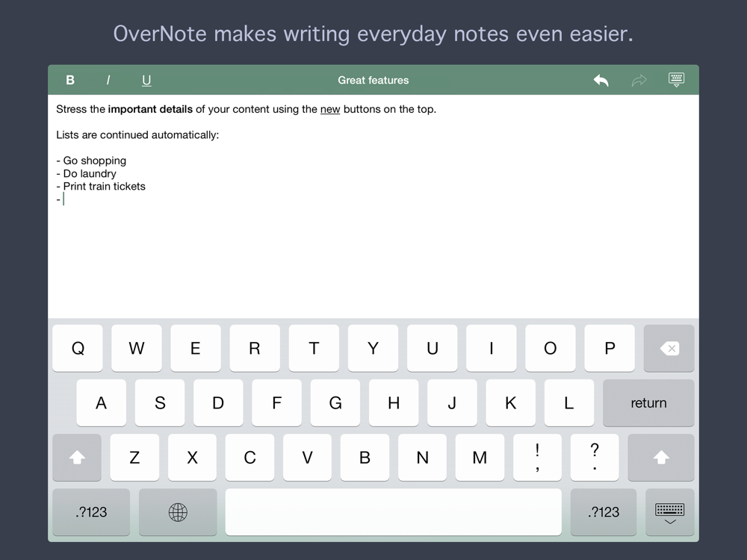Tap the left Shift arrow key
This screenshot has height=560, width=747.
(77, 457)
